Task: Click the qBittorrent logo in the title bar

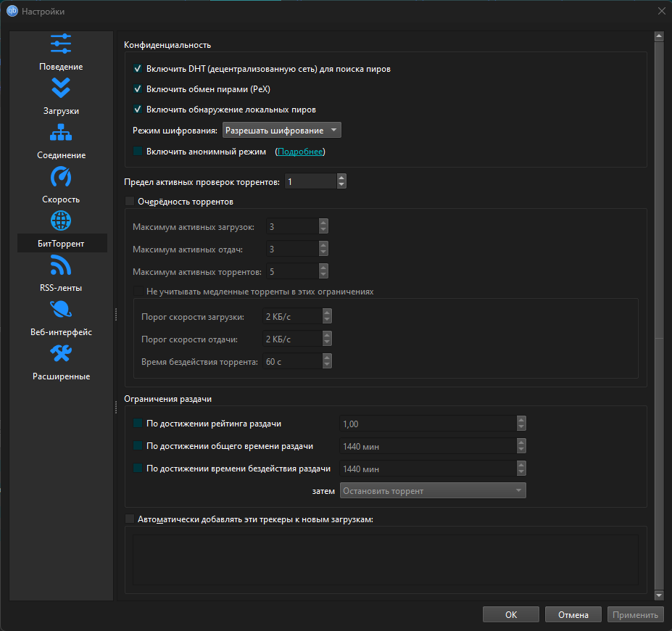Action: [x=12, y=11]
